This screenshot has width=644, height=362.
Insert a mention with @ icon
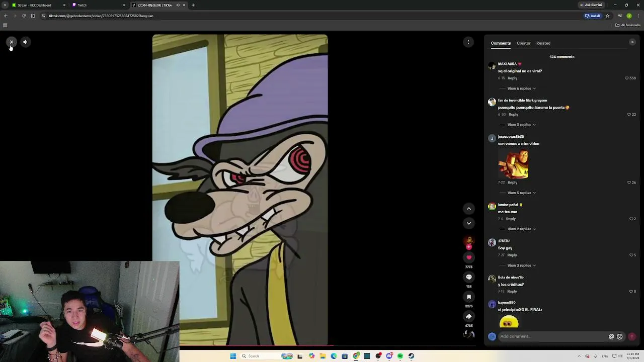click(611, 337)
